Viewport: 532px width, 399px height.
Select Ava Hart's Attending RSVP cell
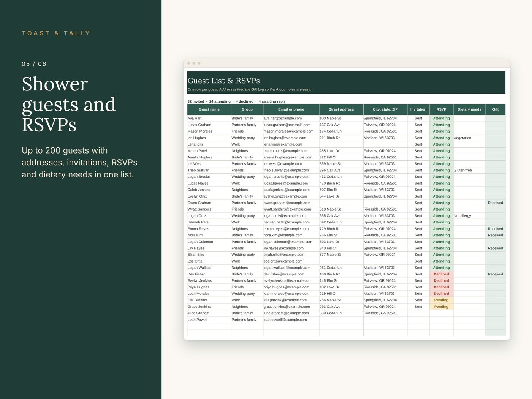(441, 118)
